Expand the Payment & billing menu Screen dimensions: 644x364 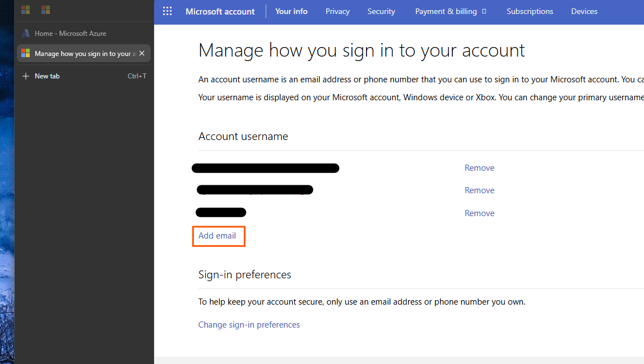click(451, 12)
